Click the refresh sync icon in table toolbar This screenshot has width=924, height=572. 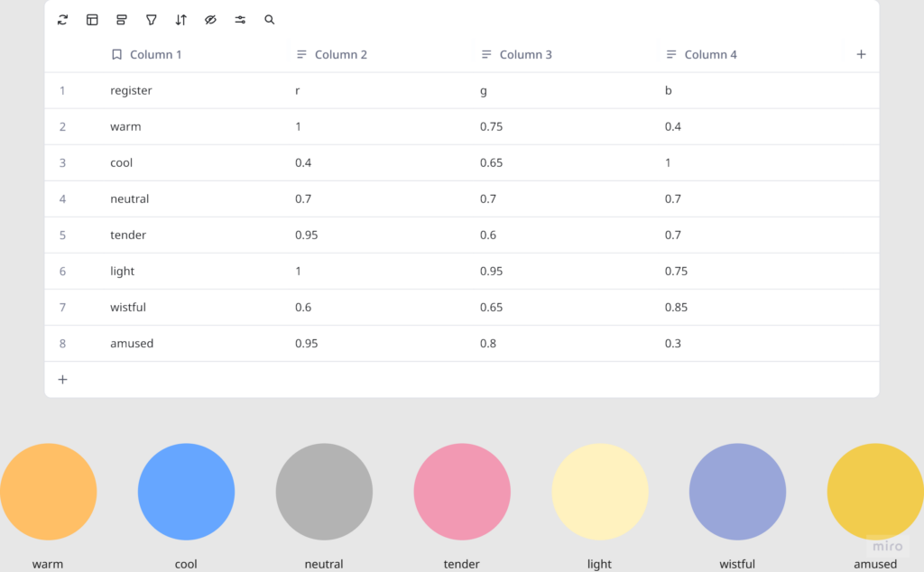(62, 20)
